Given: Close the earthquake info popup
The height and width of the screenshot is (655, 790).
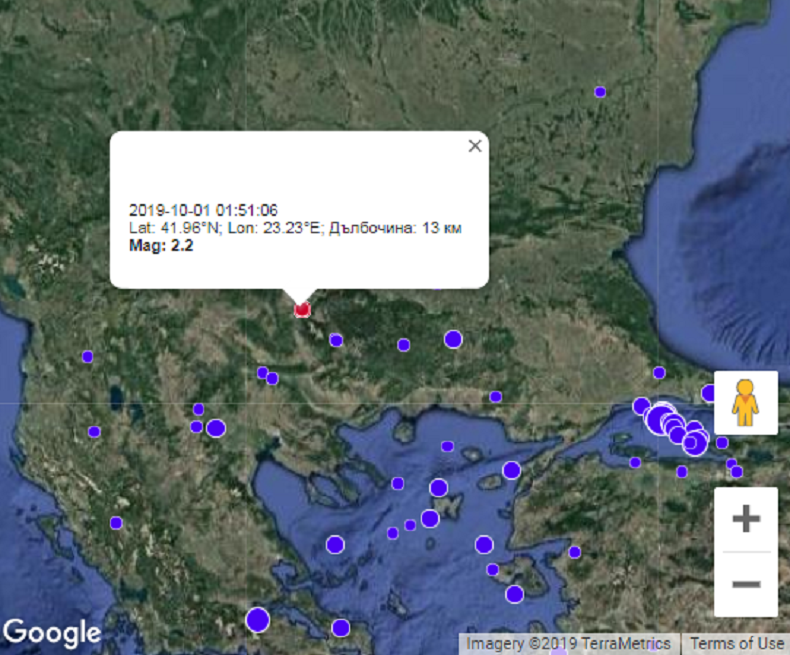Looking at the screenshot, I should 475,146.
